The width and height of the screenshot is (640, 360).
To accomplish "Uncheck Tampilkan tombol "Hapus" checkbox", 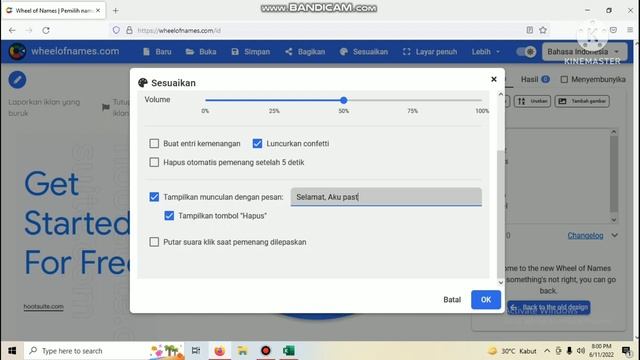I will [169, 216].
